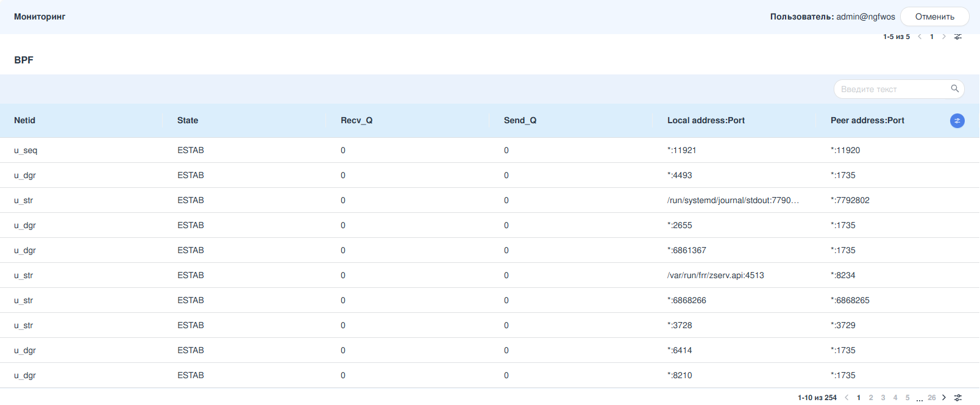Select page 1 in bottom pagination
The height and width of the screenshot is (405, 980).
point(859,398)
